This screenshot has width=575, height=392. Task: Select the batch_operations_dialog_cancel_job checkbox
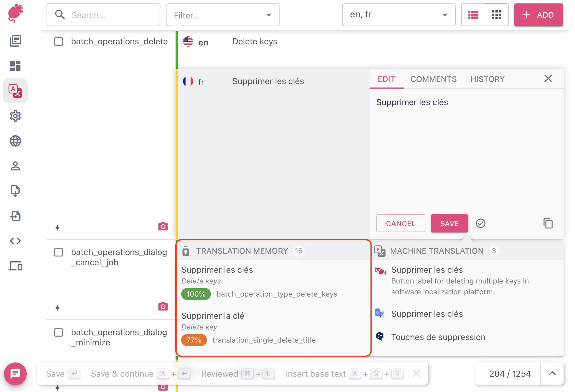pyautogui.click(x=59, y=252)
